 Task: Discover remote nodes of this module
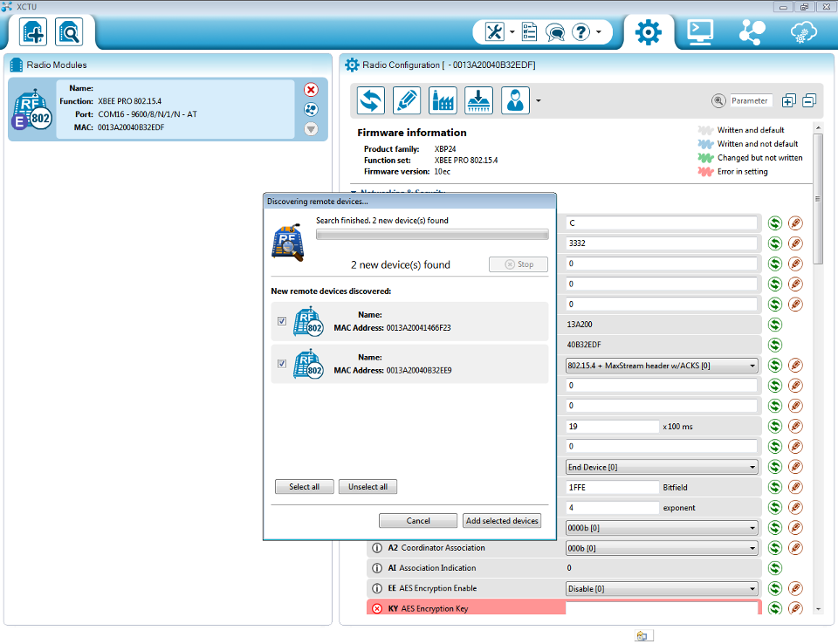(311, 110)
